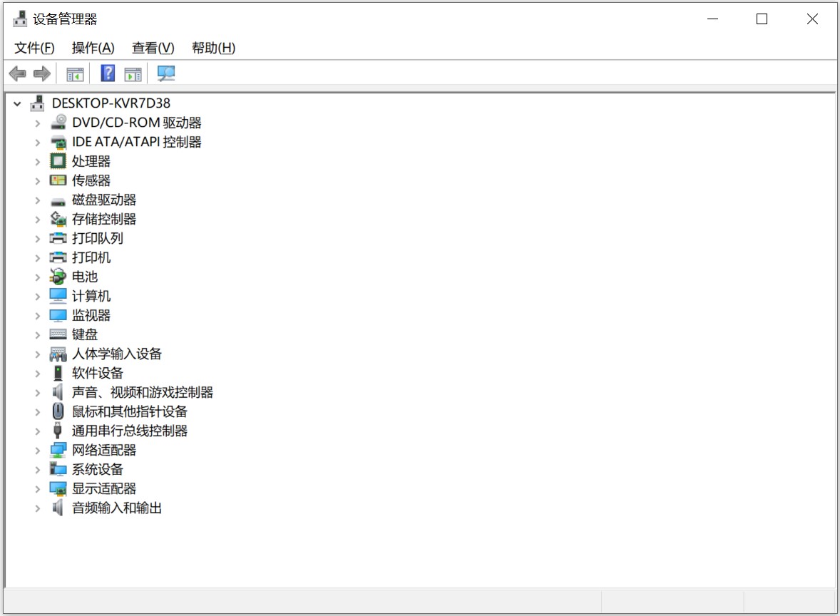
Task: Click the 计算机 monitor icon
Action: [58, 296]
